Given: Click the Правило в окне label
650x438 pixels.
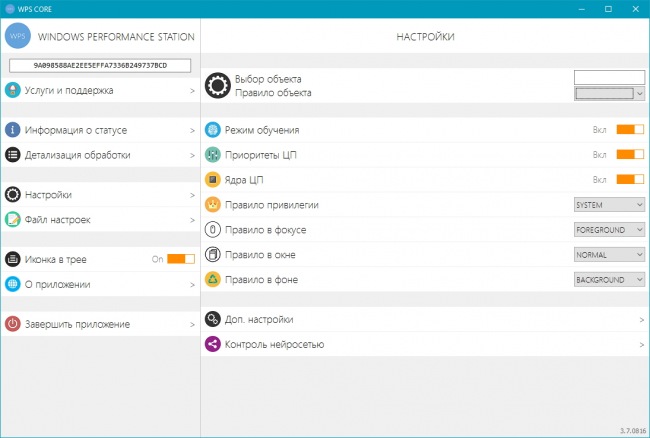Looking at the screenshot, I should 260,254.
